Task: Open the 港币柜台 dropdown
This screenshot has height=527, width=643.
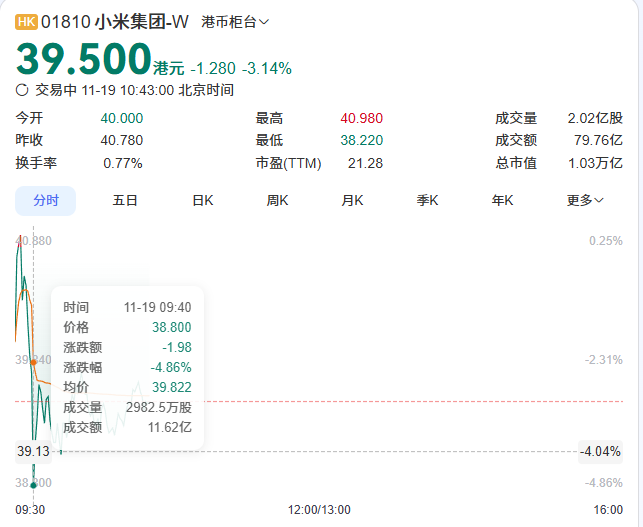Action: point(235,22)
